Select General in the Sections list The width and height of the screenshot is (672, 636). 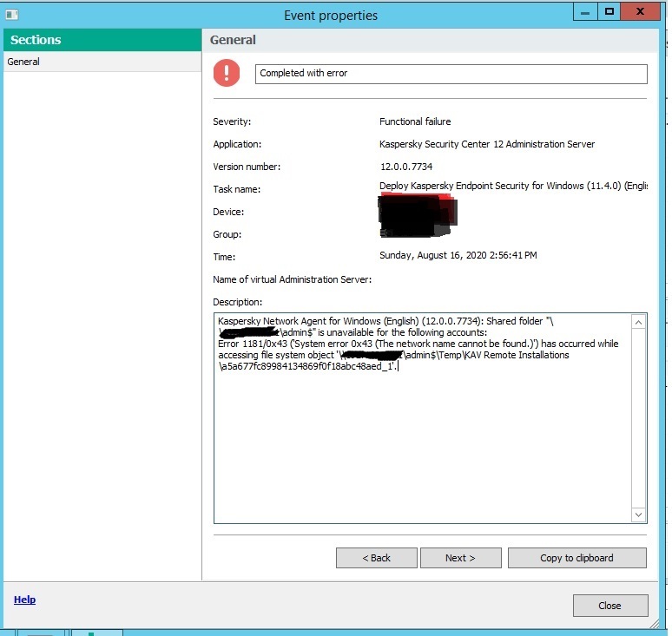tap(102, 62)
